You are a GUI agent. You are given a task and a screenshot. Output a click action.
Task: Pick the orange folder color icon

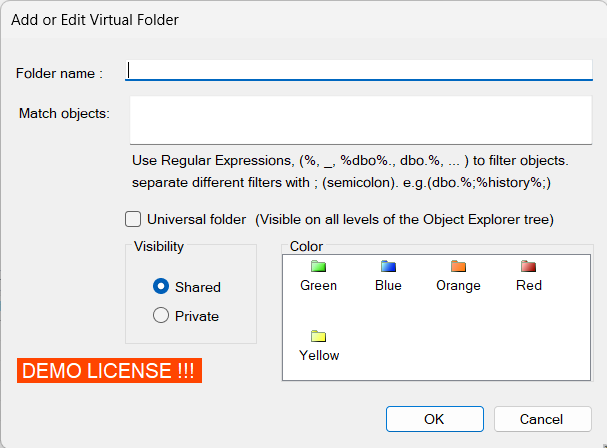(x=458, y=266)
